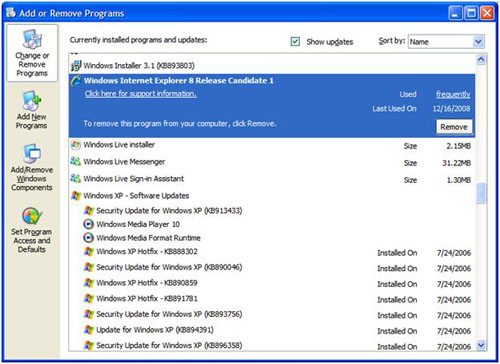Click the Windows Live installer icon
The height and width of the screenshot is (364, 500).
click(x=76, y=145)
